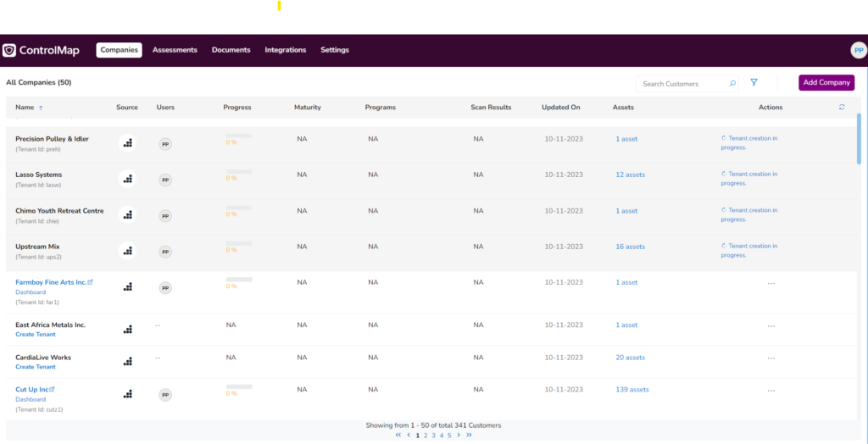868x444 pixels.
Task: Go to page 5
Action: click(449, 436)
